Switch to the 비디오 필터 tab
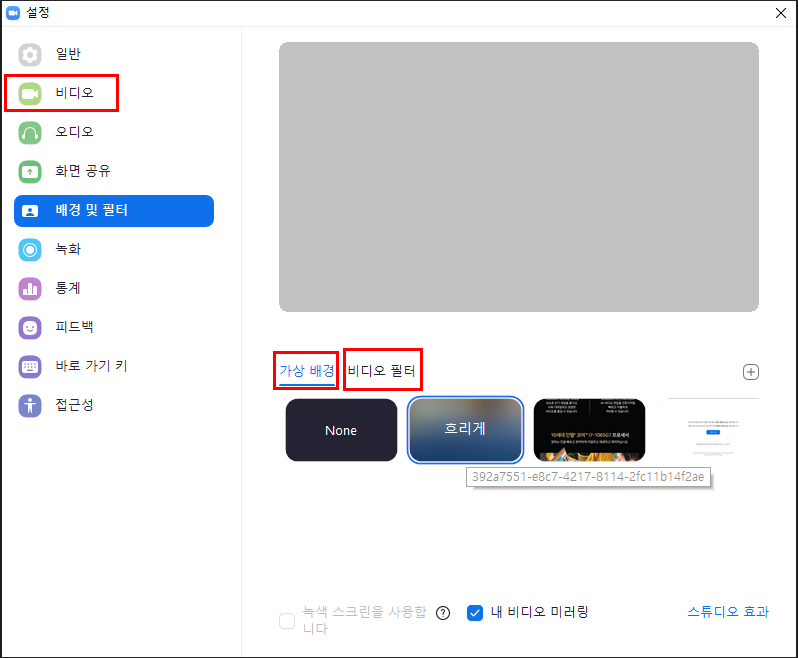The width and height of the screenshot is (798, 658). tap(382, 370)
